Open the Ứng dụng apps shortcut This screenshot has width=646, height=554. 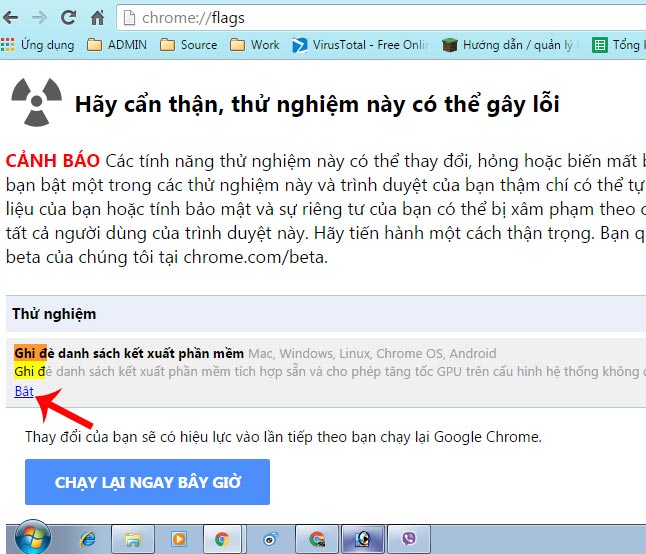pos(37,44)
